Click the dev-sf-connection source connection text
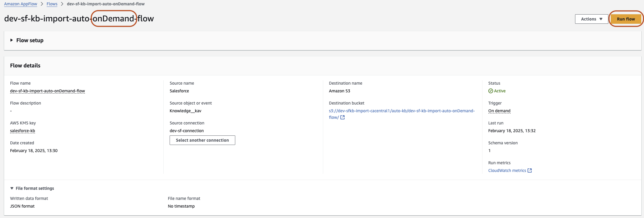This screenshot has height=218, width=644. (187, 131)
